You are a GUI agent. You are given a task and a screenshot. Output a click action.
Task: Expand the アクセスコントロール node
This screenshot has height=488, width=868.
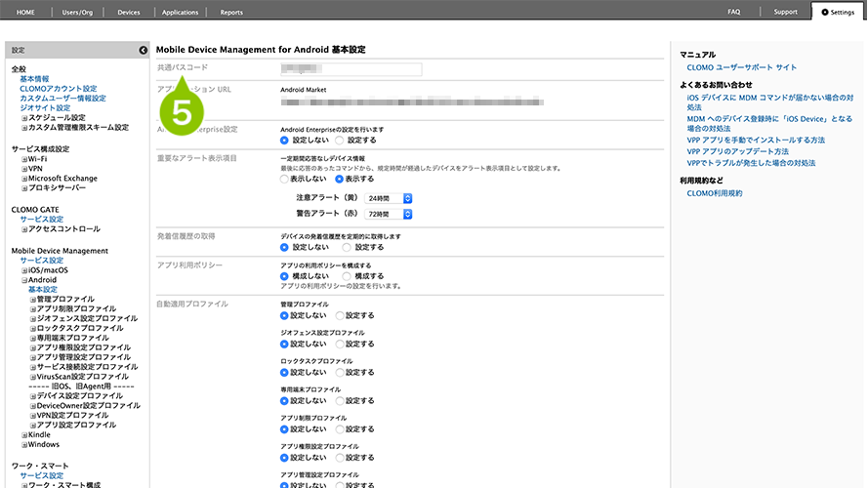coord(24,229)
